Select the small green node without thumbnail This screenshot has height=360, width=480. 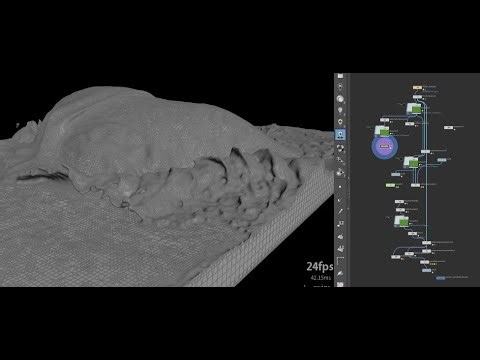tap(390, 185)
